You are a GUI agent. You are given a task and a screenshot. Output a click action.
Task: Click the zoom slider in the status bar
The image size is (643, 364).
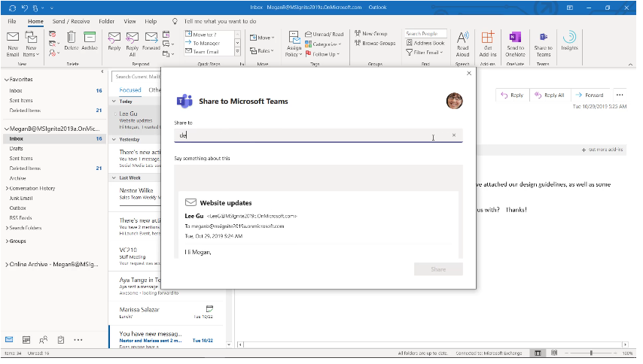(591, 353)
